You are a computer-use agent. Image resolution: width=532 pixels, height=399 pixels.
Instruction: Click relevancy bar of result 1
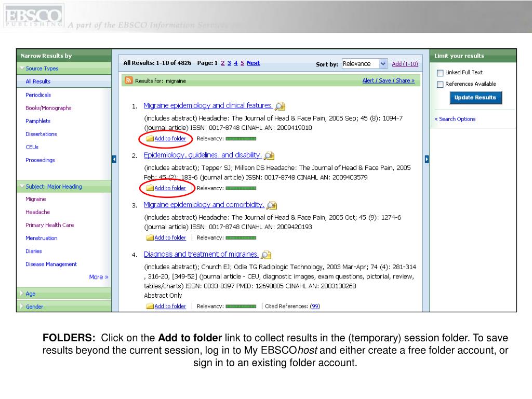pyautogui.click(x=241, y=138)
